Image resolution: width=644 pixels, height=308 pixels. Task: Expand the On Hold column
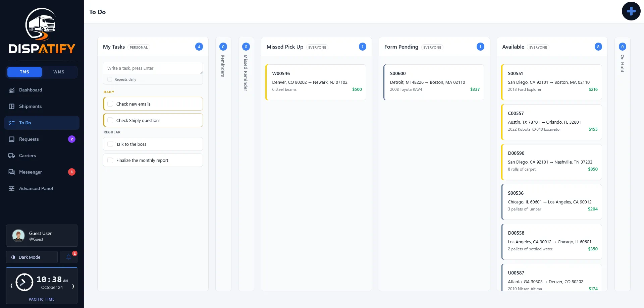pyautogui.click(x=622, y=164)
